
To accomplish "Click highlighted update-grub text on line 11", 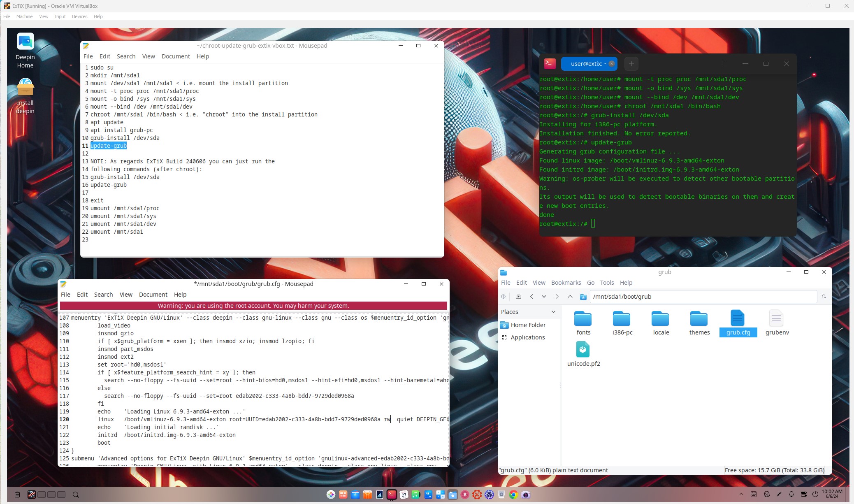I will [x=109, y=146].
